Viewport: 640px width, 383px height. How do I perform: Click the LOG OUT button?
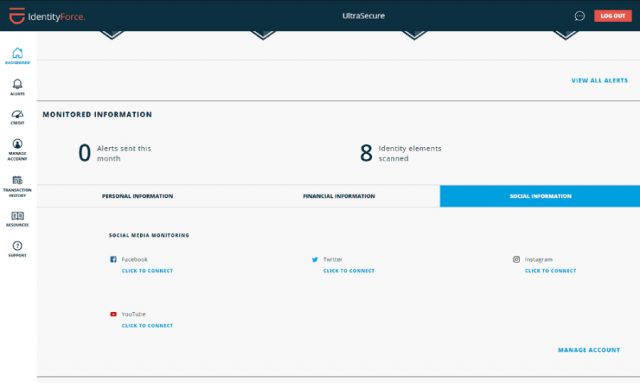click(x=613, y=16)
